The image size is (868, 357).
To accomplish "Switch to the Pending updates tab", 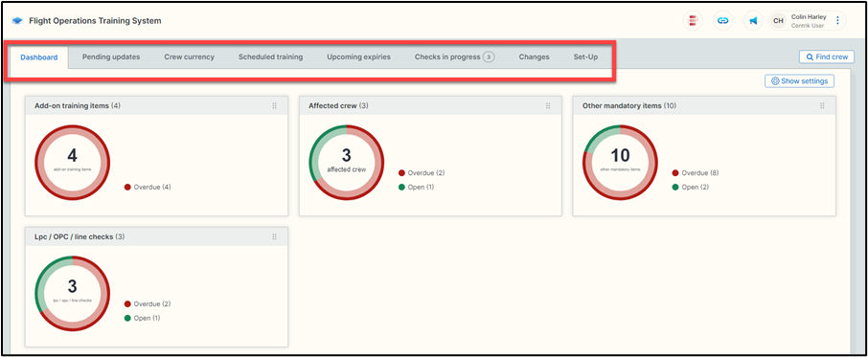I will click(111, 56).
